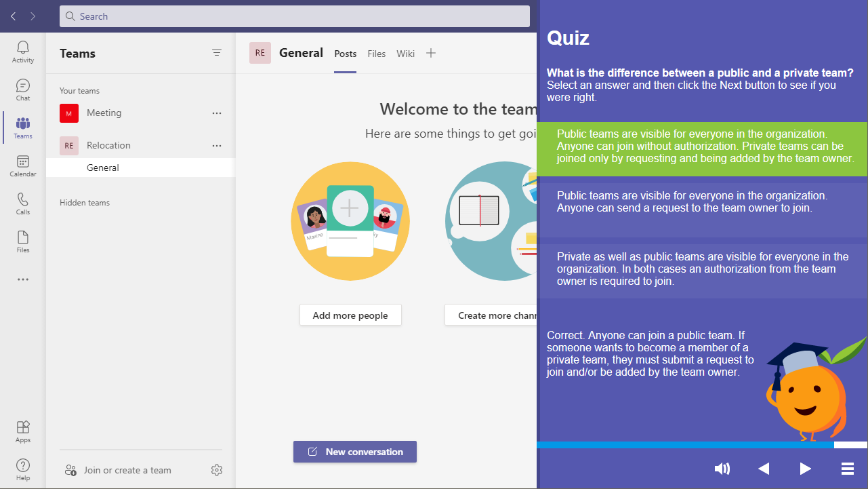
Task: Click the quiz progress bar
Action: coord(702,445)
